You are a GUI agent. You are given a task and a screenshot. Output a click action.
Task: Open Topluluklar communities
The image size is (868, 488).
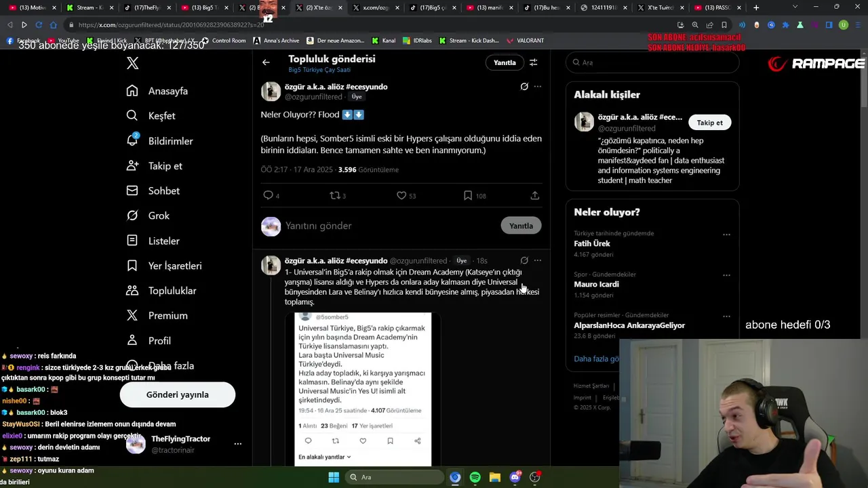[161, 291]
